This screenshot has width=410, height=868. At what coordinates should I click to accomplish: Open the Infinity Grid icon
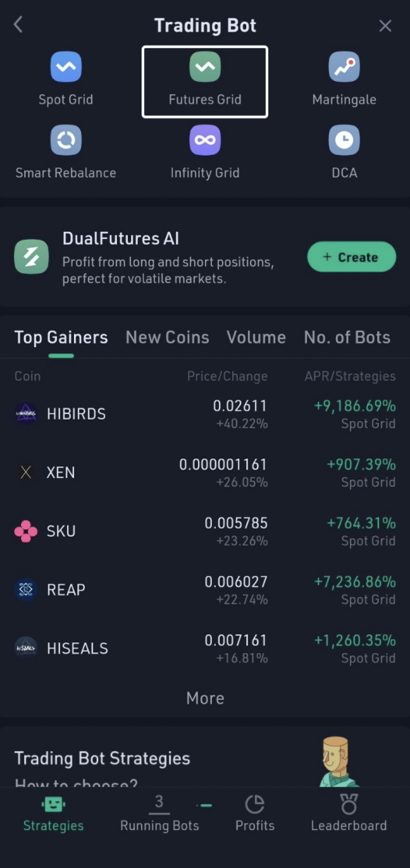click(205, 139)
